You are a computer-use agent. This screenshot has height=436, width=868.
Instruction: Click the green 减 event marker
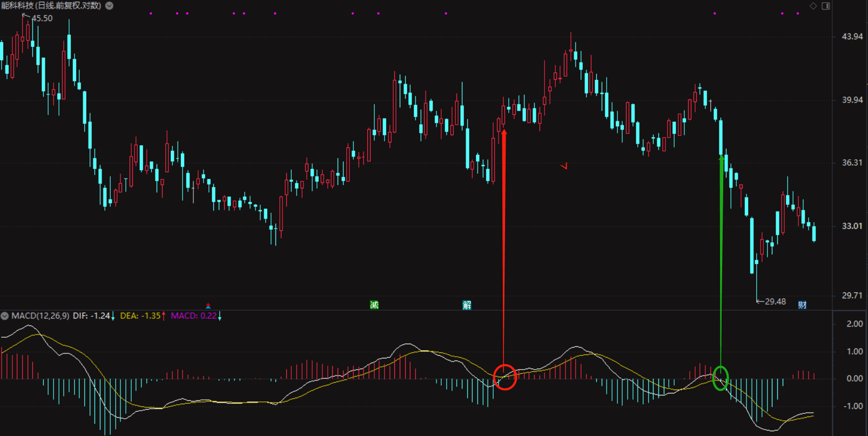[374, 305]
